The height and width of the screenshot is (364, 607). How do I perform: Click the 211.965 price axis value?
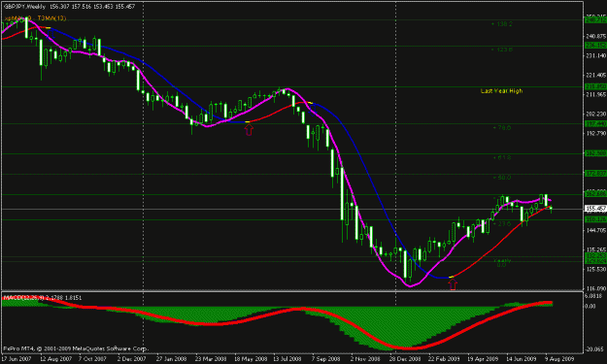pyautogui.click(x=595, y=95)
